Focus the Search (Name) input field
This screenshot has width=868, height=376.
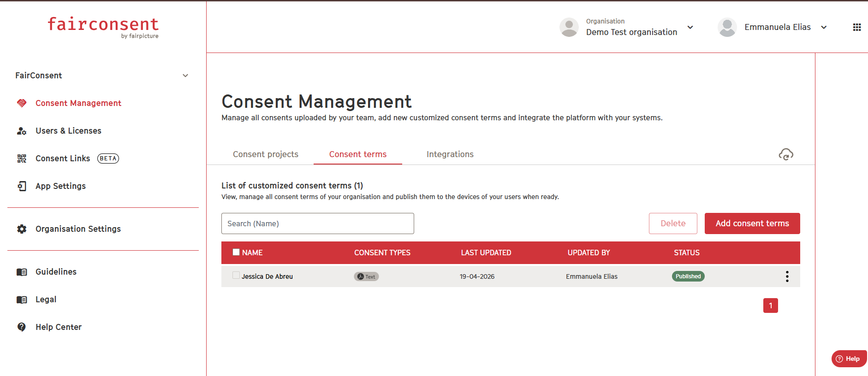tap(318, 223)
